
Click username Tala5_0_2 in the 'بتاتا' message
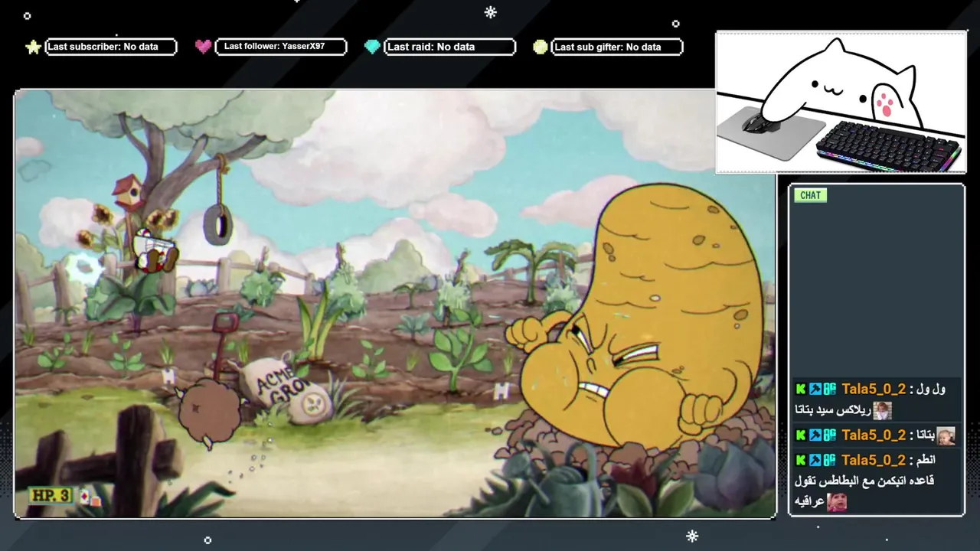pos(874,435)
